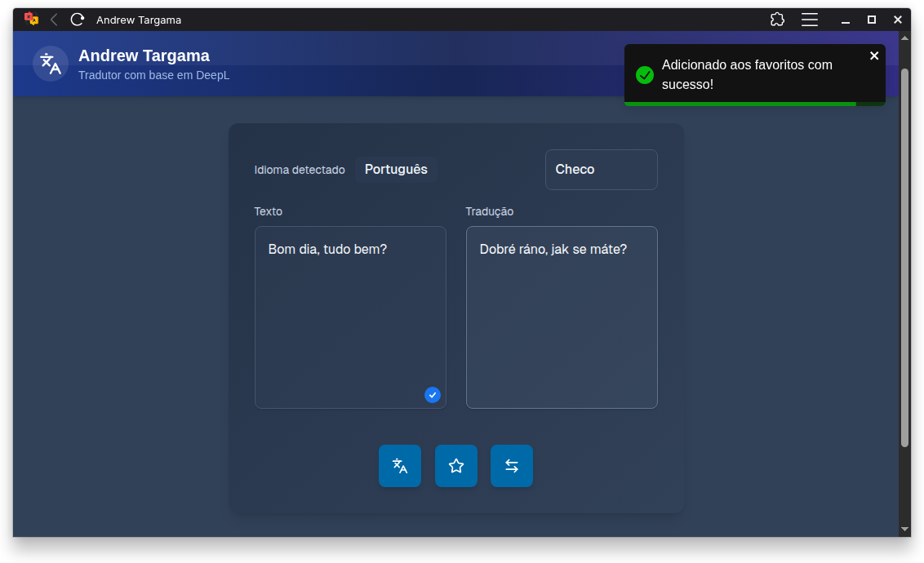924x563 pixels.
Task: Click the notification green progress bar
Action: 740,104
